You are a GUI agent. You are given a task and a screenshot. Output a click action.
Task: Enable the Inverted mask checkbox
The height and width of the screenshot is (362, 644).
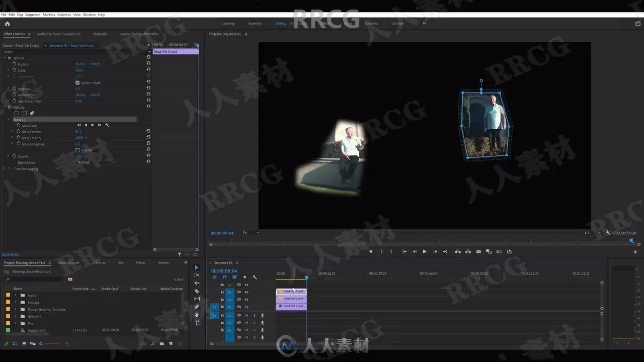pyautogui.click(x=77, y=150)
